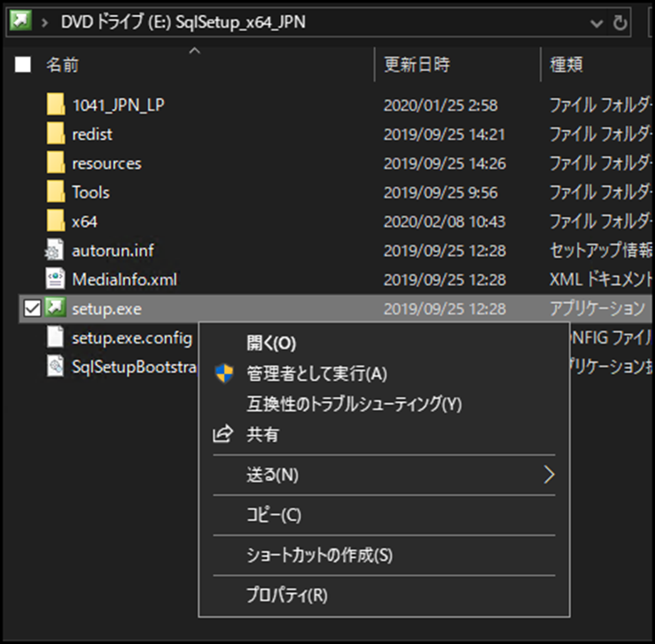655x644 pixels.
Task: Select the 1041_JPN_LP folder name
Action: [118, 105]
